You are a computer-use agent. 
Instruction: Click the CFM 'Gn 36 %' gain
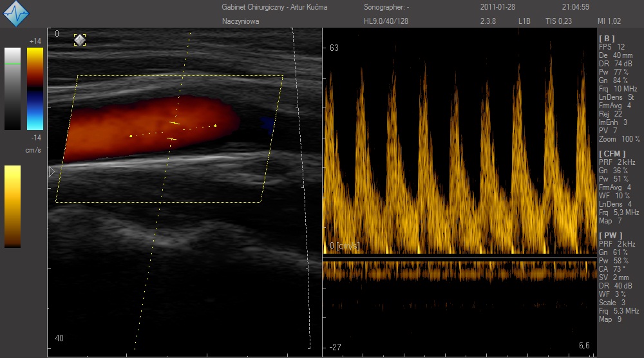pyautogui.click(x=613, y=171)
